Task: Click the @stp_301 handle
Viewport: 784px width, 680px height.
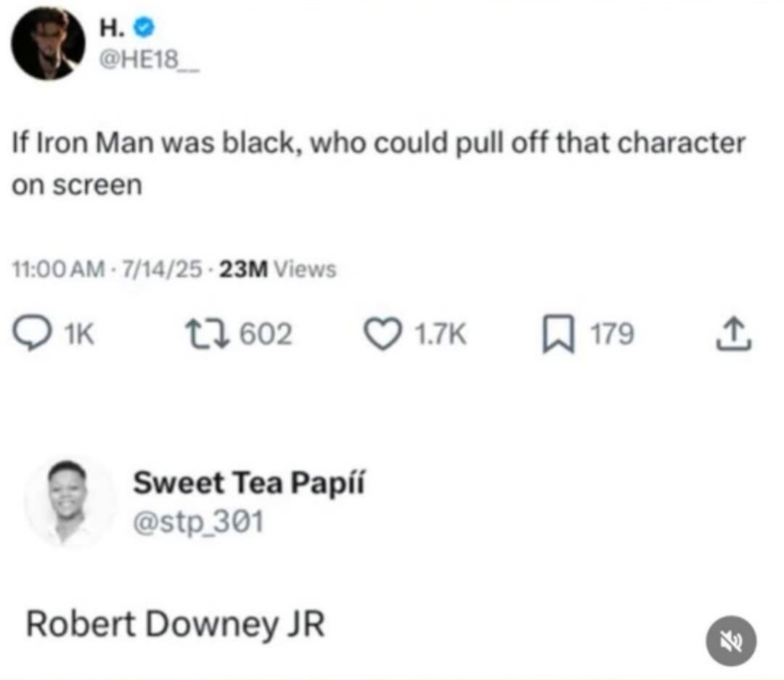Action: (x=198, y=523)
